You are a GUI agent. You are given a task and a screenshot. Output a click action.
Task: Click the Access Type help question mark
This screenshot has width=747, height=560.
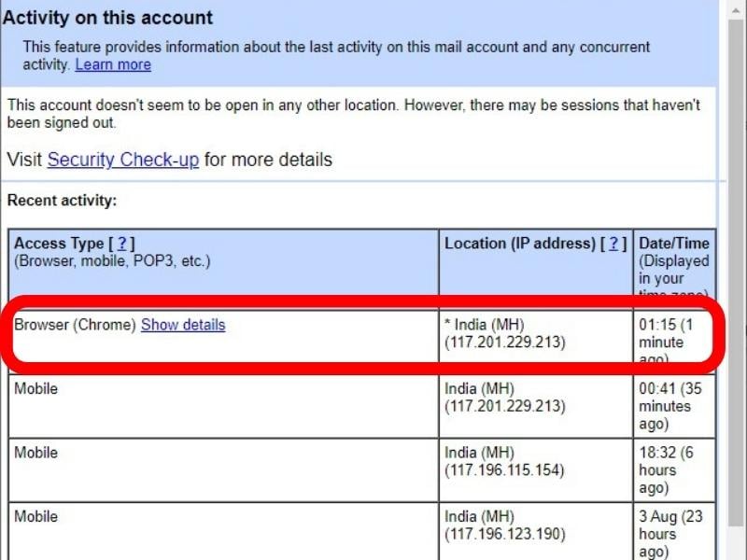pos(122,244)
